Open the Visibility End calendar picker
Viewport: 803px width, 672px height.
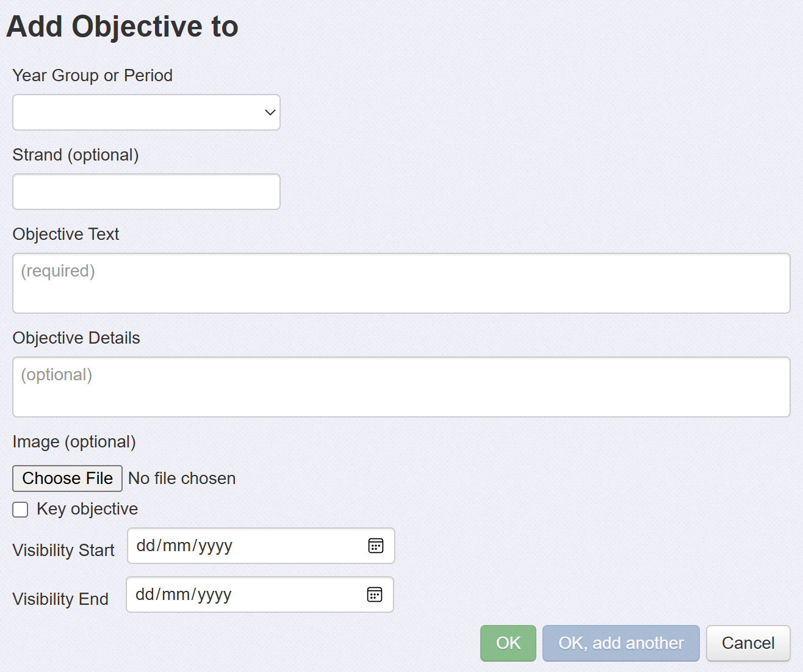click(375, 594)
